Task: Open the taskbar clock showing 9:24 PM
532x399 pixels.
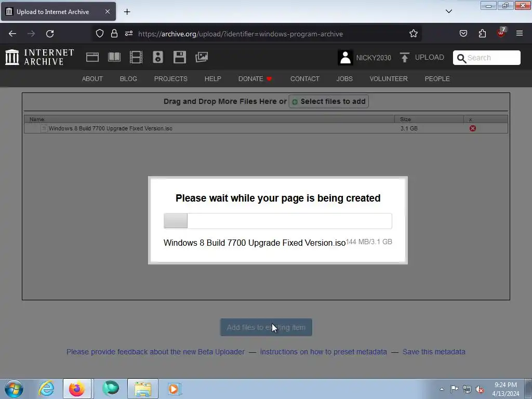Action: pos(506,389)
